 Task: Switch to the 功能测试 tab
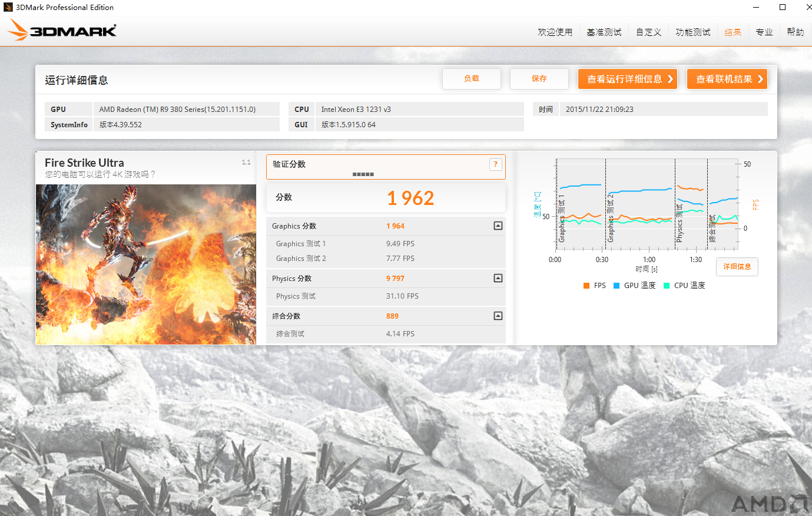pyautogui.click(x=693, y=32)
